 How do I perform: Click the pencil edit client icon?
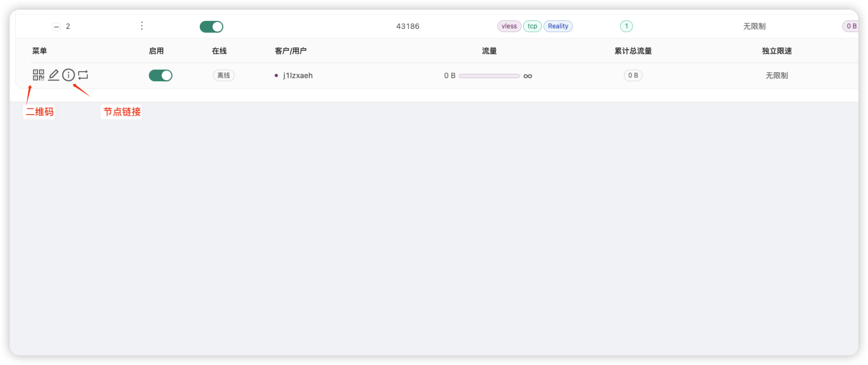pos(54,75)
